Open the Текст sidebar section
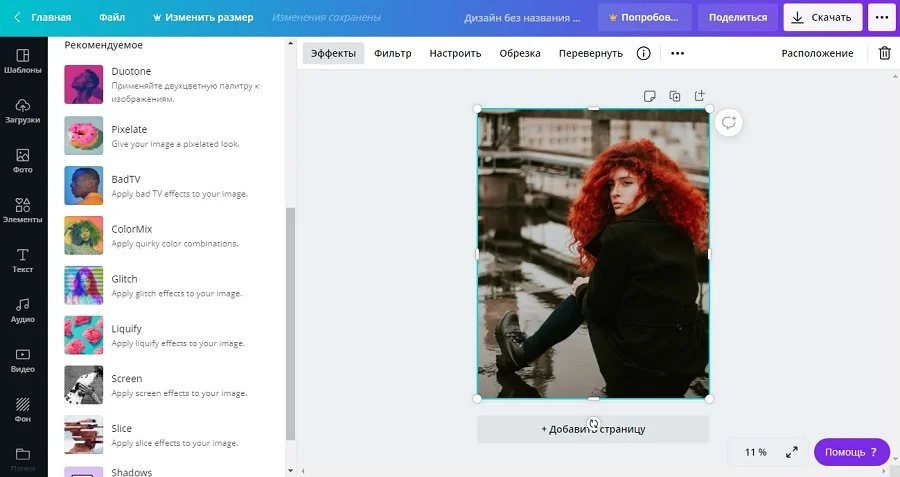Image resolution: width=900 pixels, height=477 pixels. (x=23, y=261)
